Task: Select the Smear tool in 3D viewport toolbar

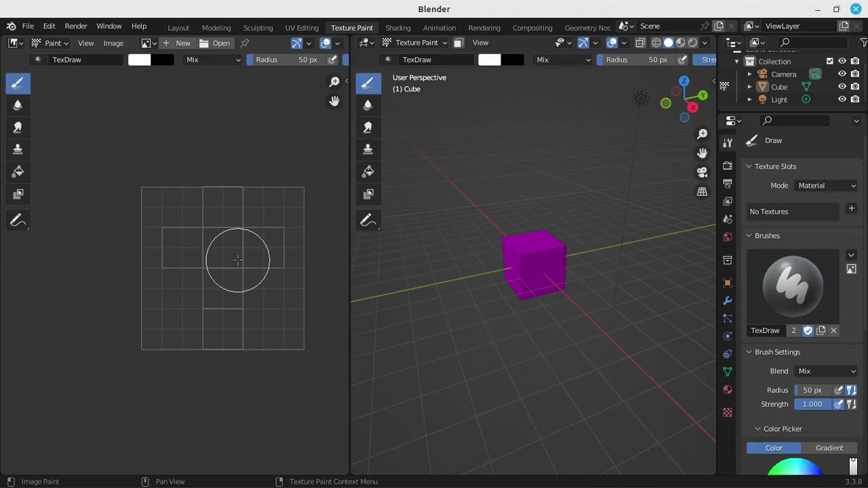Action: 368,127
